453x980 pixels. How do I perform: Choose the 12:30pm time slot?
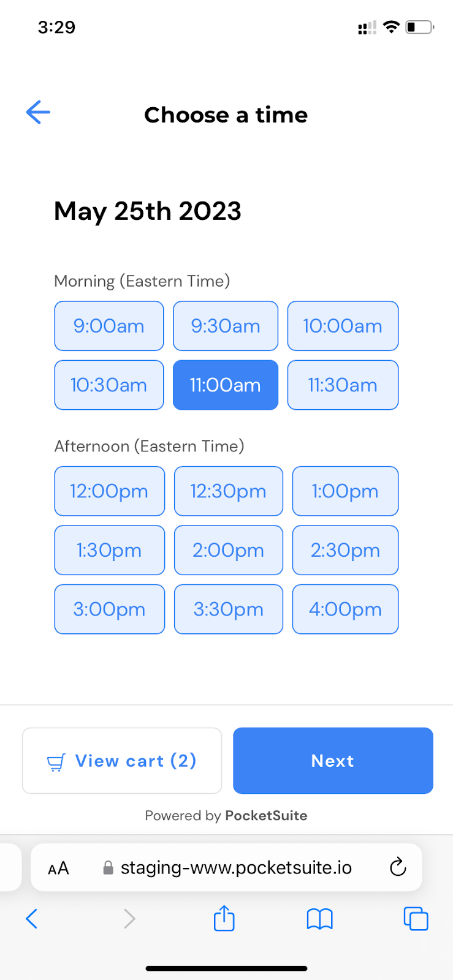[x=229, y=491]
